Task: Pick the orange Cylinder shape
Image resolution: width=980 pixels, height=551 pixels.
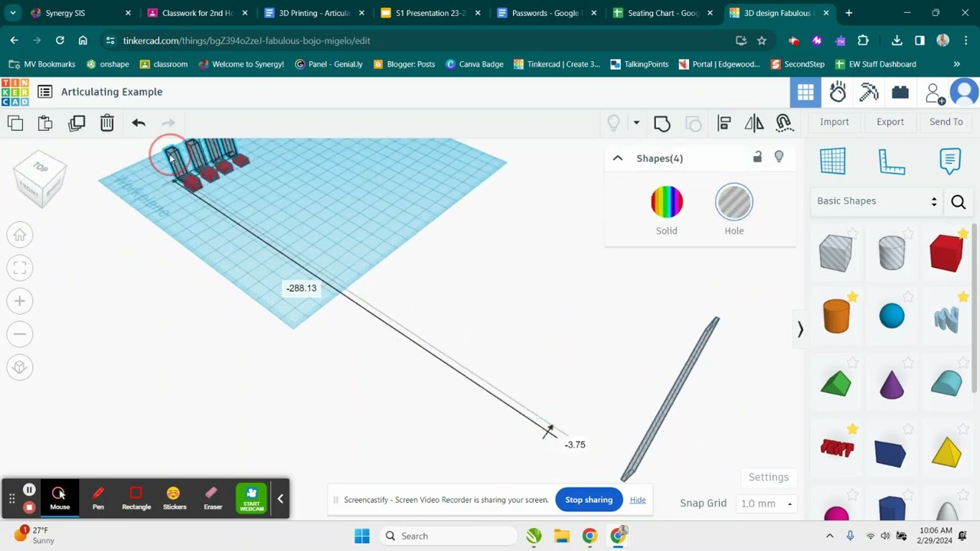Action: point(836,315)
